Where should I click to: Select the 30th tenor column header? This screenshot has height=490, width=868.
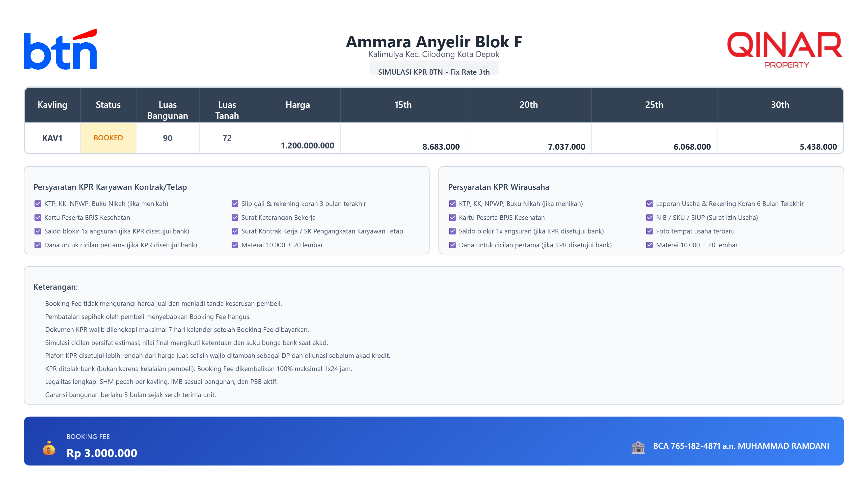(x=780, y=105)
